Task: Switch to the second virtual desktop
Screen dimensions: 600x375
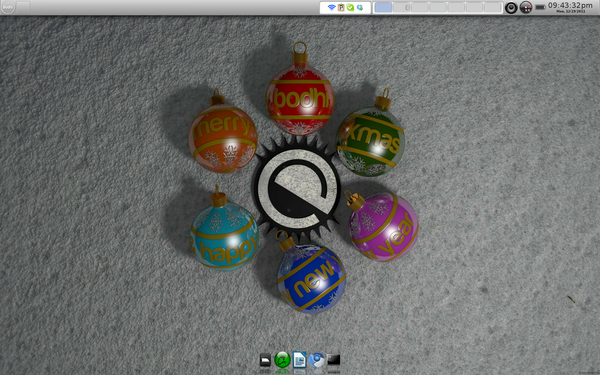Action: 401,8
